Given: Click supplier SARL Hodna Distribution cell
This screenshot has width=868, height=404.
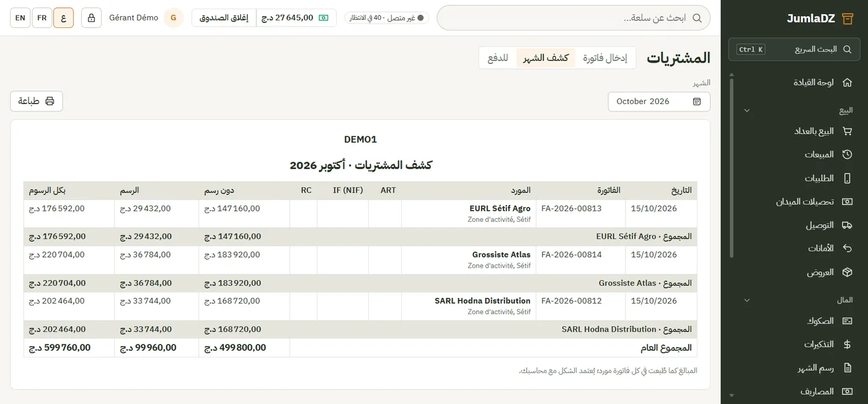Looking at the screenshot, I should click(x=469, y=307).
